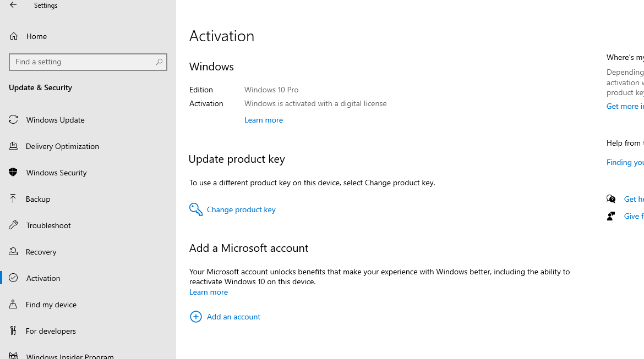Click the back arrow icon in Settings

[x=13, y=5]
